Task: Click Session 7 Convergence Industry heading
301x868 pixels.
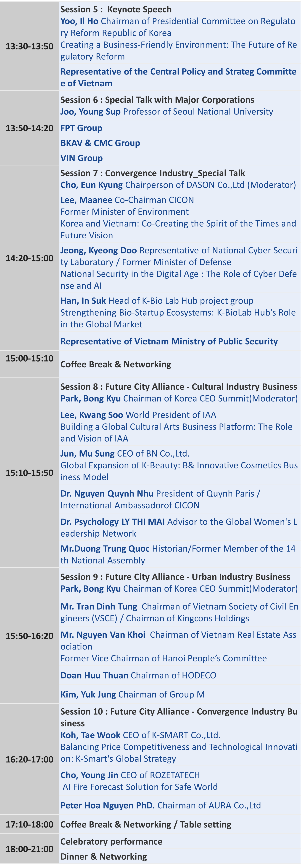Action: point(153,173)
